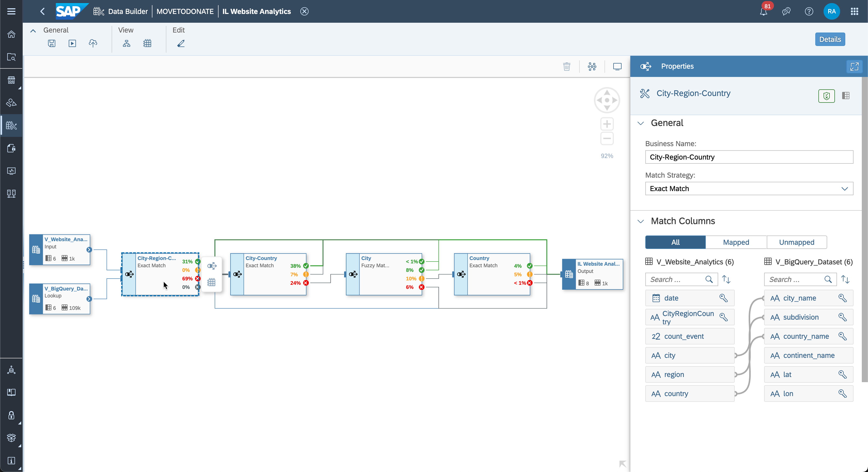This screenshot has height=472, width=868.
Task: Open the notifications bell icon
Action: [763, 12]
